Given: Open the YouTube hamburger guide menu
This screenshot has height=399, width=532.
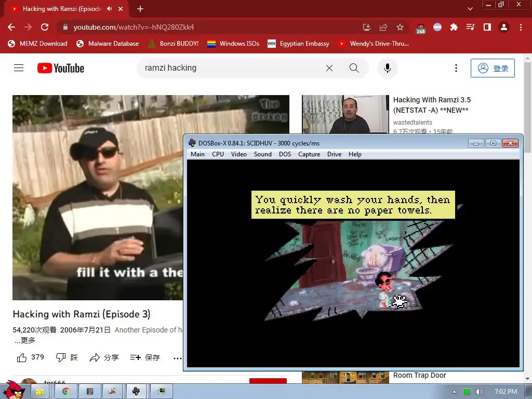Looking at the screenshot, I should pyautogui.click(x=19, y=68).
